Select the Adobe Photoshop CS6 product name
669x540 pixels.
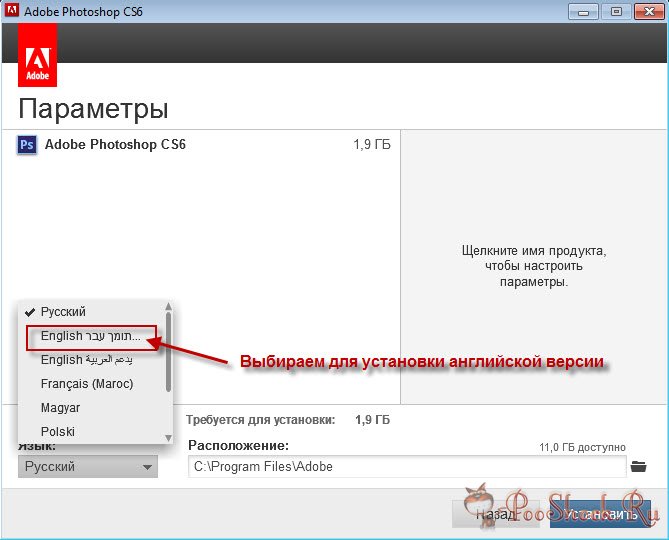pos(115,145)
